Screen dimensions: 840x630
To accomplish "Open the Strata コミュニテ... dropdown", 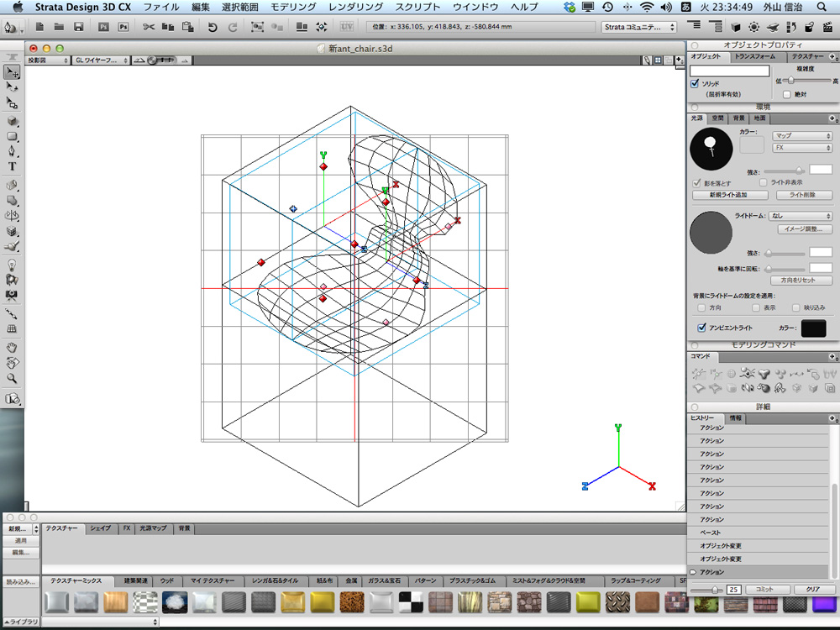I will (638, 27).
